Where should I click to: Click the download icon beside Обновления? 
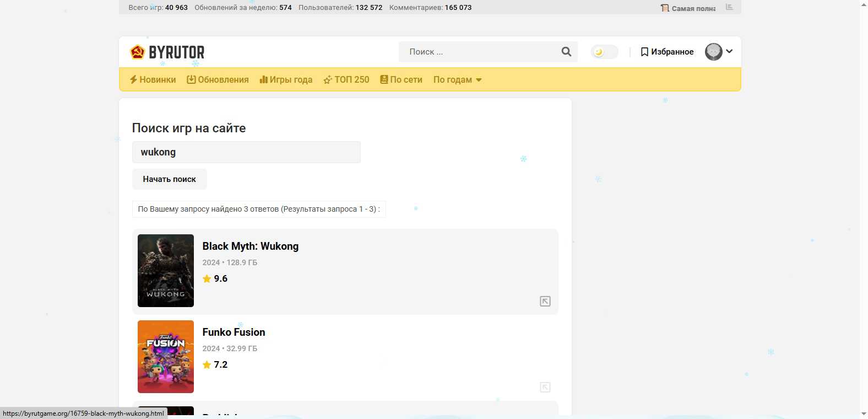tap(191, 79)
